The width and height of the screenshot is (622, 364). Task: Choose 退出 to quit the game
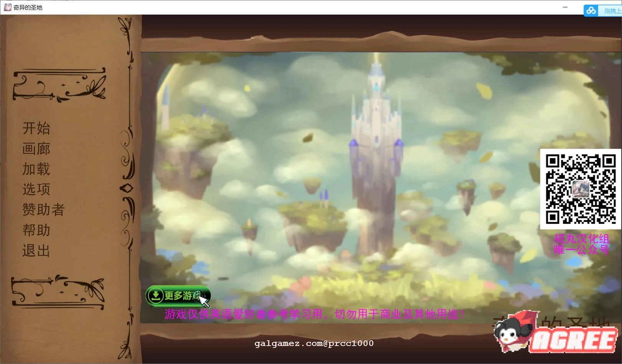tap(36, 250)
